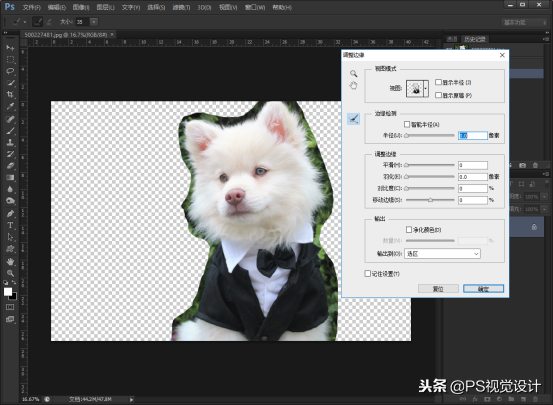Click the 半径 value input field
The image size is (553, 405).
(x=473, y=135)
